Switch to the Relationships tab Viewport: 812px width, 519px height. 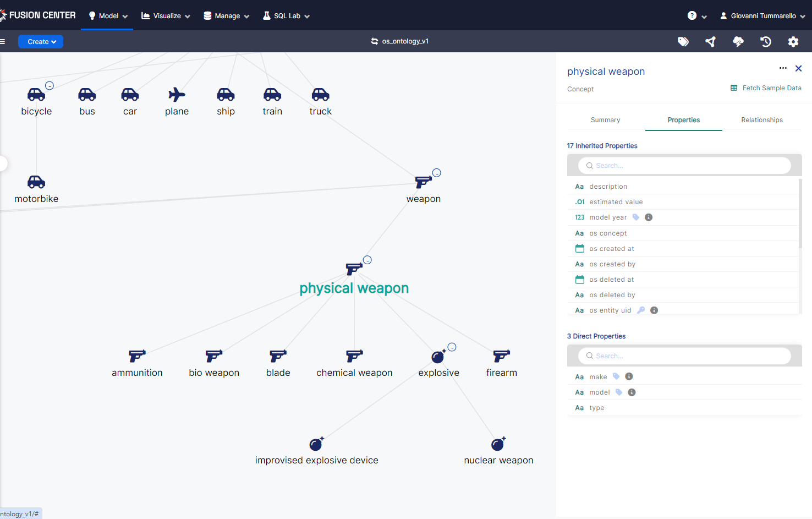coord(761,120)
